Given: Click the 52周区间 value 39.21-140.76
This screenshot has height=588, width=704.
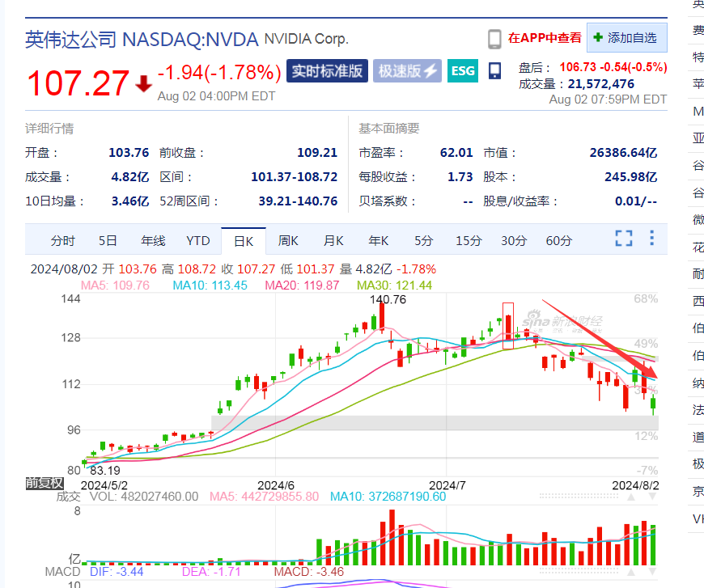Looking at the screenshot, I should pos(298,201).
